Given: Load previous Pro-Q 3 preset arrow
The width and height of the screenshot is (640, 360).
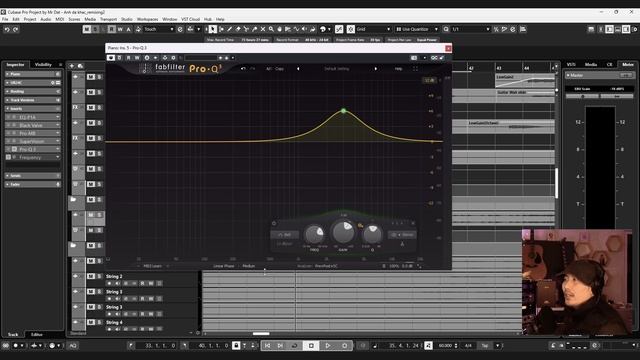Looking at the screenshot, I should click(x=298, y=69).
